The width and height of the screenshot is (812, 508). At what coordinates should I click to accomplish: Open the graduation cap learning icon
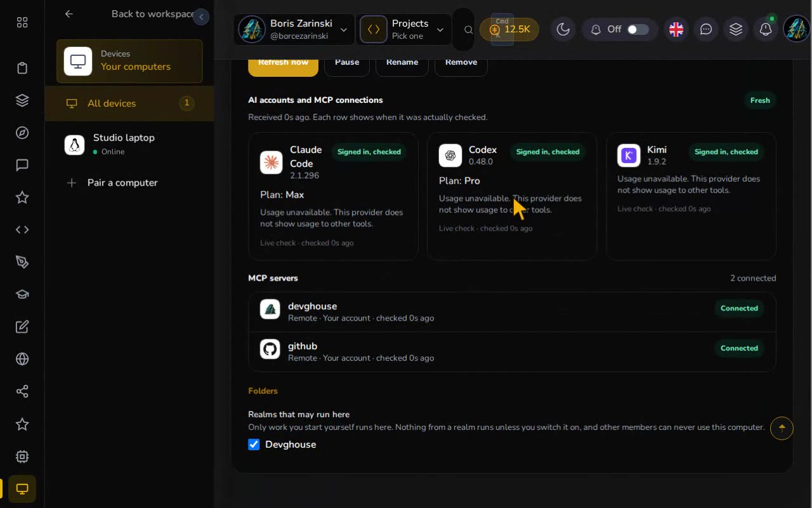coord(22,295)
